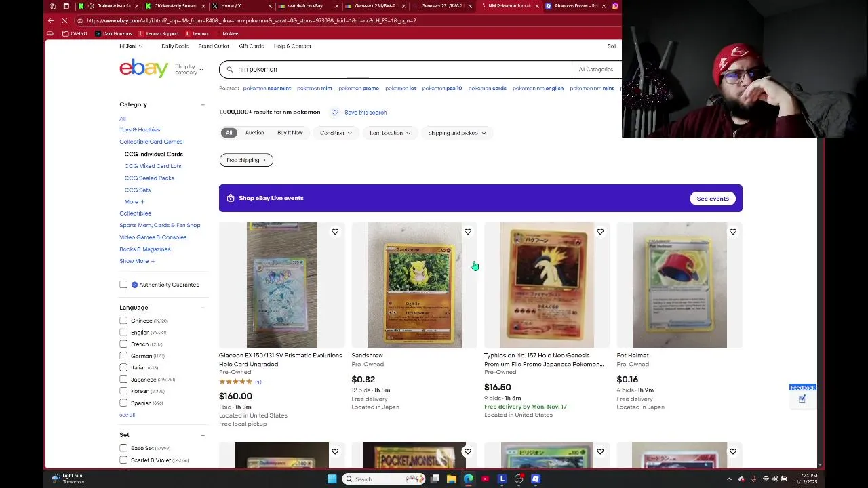868x488 pixels.
Task: Watch the Typhlosion No. 157 listing heart
Action: coord(600,232)
